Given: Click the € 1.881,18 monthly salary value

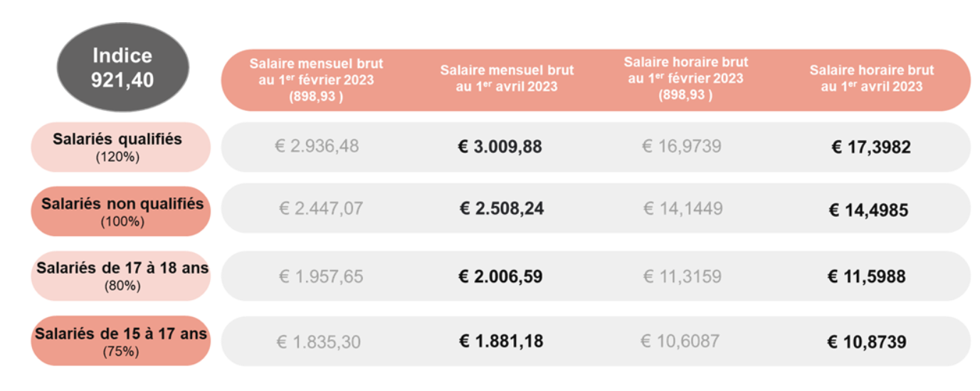Looking at the screenshot, I should pos(500,341).
